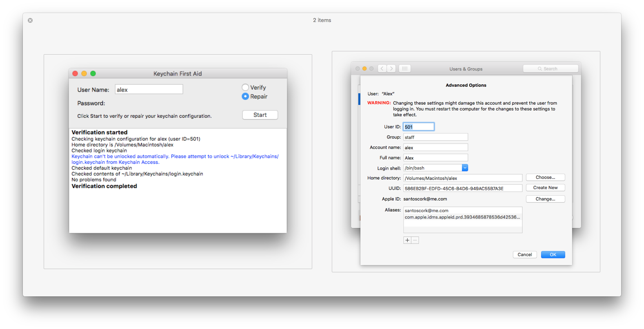This screenshot has width=644, height=329.
Task: Zoom the Keychain First Aid window
Action: coord(93,73)
